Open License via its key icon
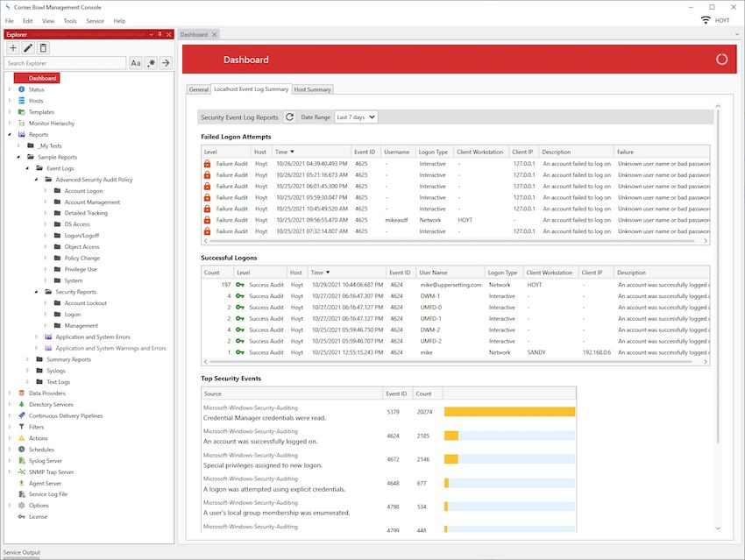 [x=21, y=516]
